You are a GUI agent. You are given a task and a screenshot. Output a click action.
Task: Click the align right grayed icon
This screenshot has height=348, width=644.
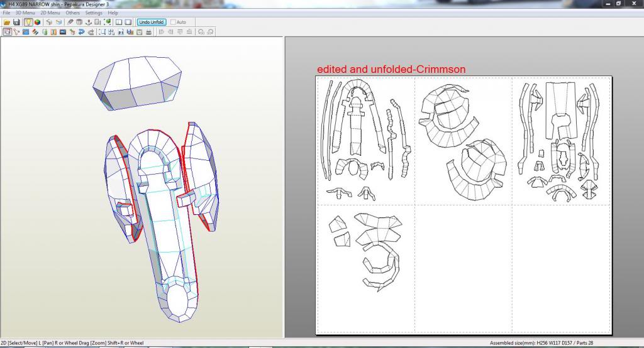tap(170, 32)
